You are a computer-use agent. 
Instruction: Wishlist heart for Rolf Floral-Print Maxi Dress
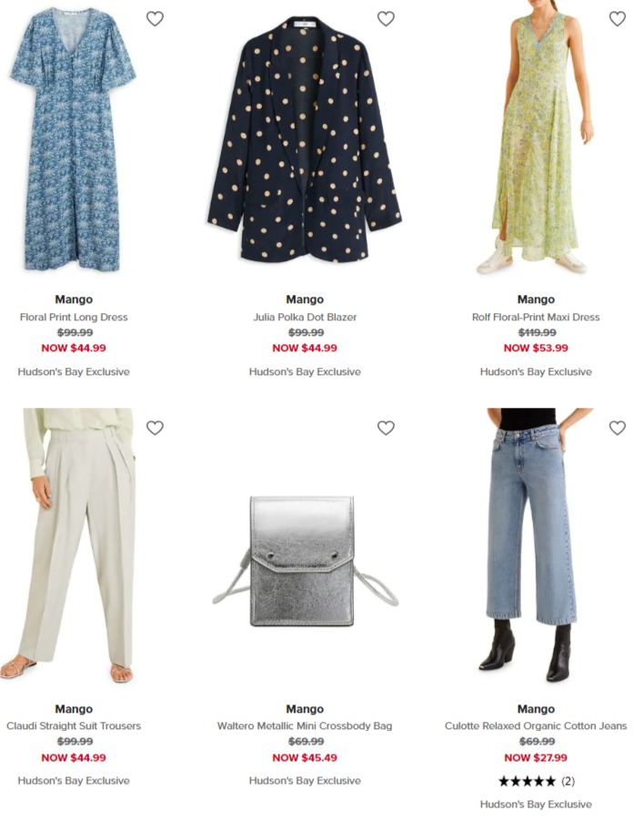click(x=618, y=19)
